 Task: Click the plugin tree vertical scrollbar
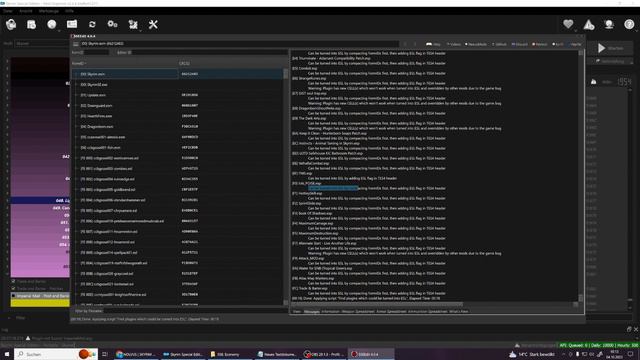(x=285, y=187)
